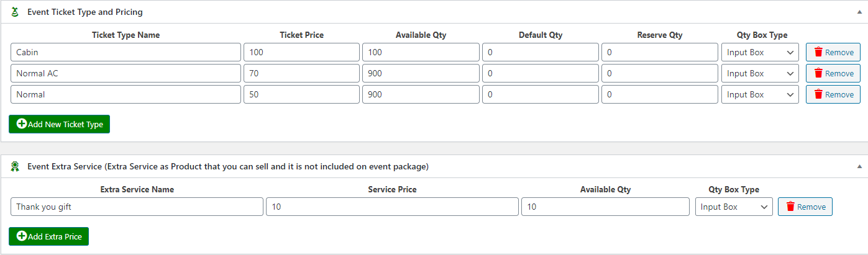Focus the Cabin ticket price field
Screen dimensions: 868x255
301,52
